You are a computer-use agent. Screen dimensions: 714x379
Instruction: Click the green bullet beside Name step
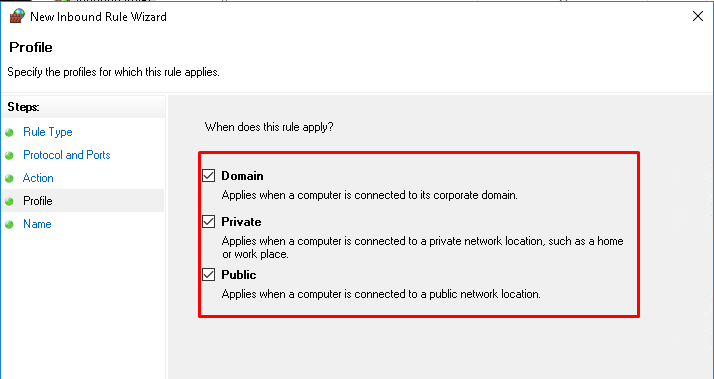tap(9, 225)
